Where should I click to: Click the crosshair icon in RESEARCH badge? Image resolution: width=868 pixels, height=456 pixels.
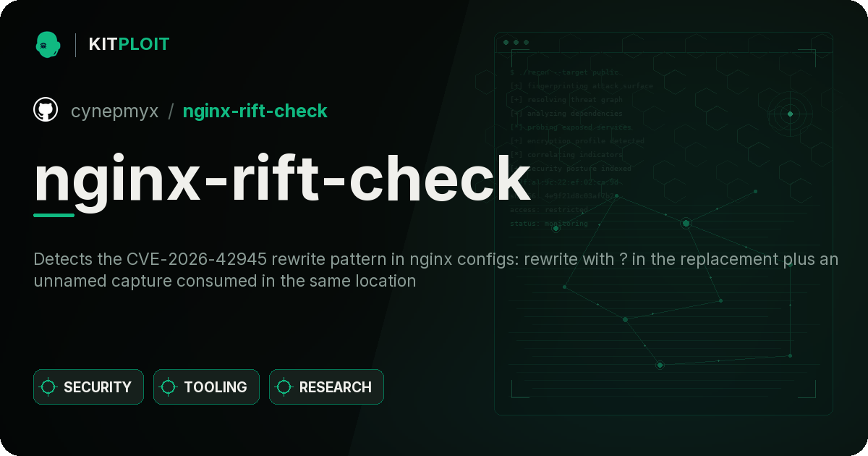coord(284,387)
